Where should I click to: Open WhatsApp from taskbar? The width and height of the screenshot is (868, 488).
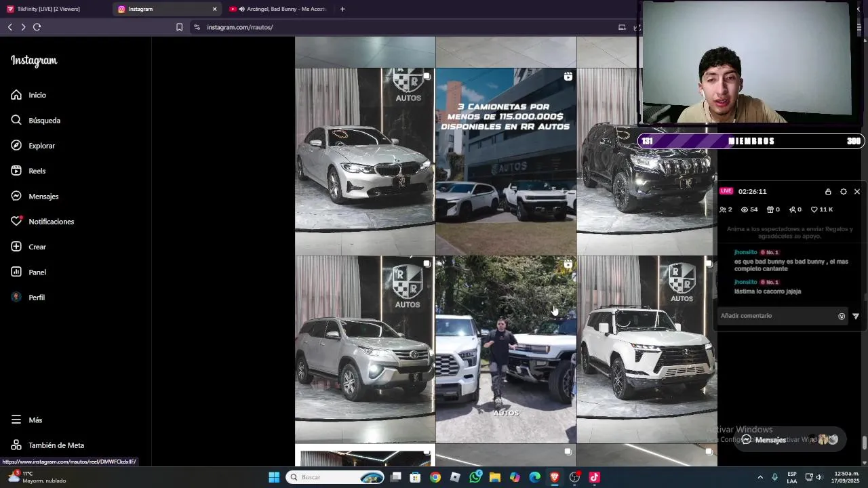(x=475, y=477)
